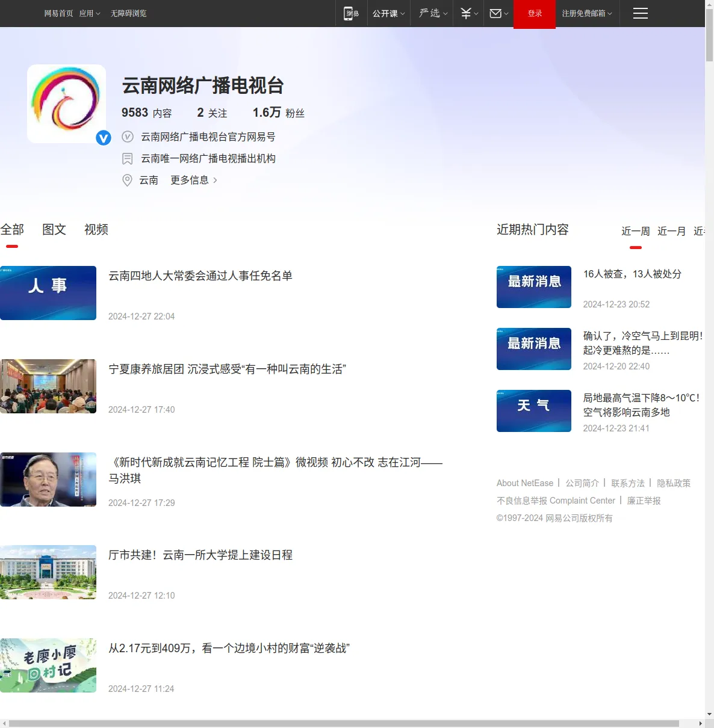The image size is (714, 728).
Task: Open the 马洪琪 院士篇 article title
Action: click(276, 470)
